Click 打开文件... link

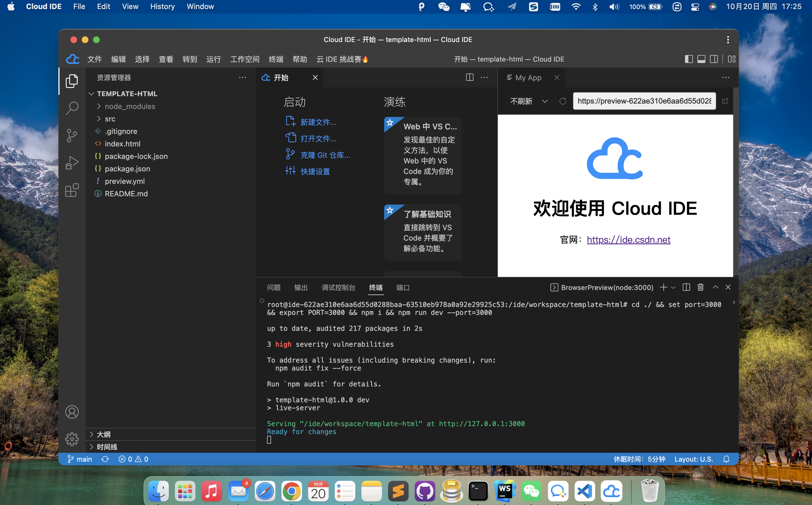(318, 139)
